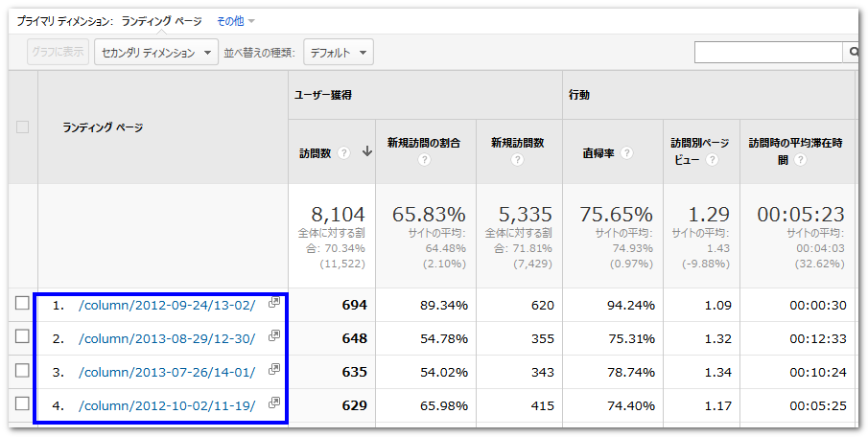
Task: Tick the checkbox for row 1
Action: coord(22,304)
